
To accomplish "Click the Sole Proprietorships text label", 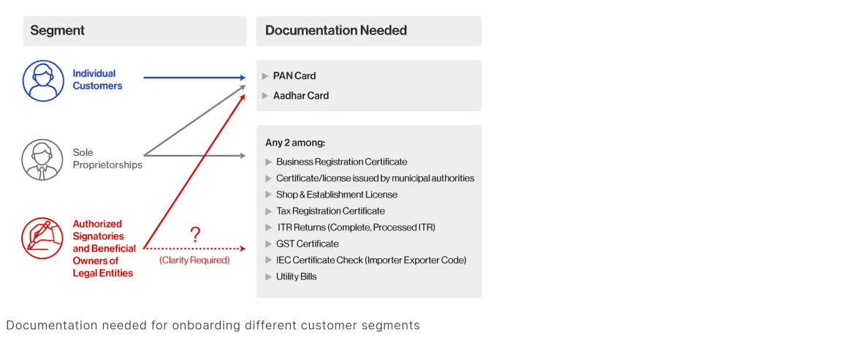I will click(107, 159).
